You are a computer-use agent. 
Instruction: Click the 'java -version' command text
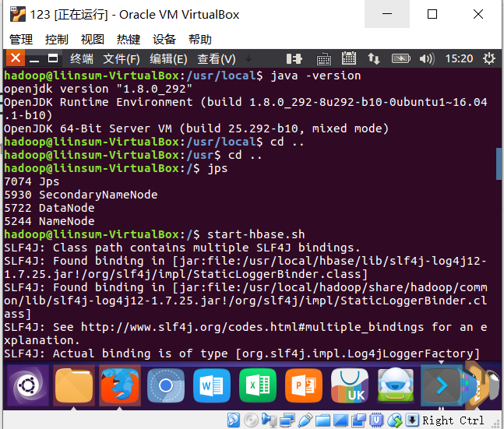[316, 76]
